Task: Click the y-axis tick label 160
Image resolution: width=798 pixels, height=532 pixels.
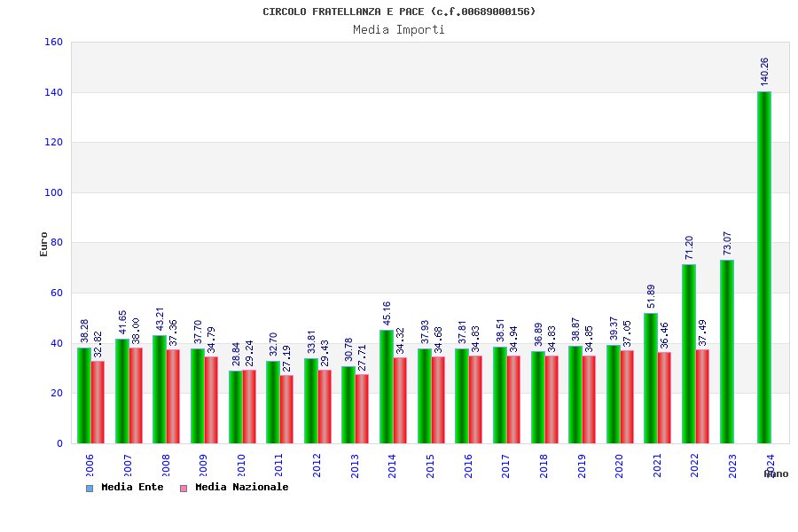Action: (x=53, y=43)
